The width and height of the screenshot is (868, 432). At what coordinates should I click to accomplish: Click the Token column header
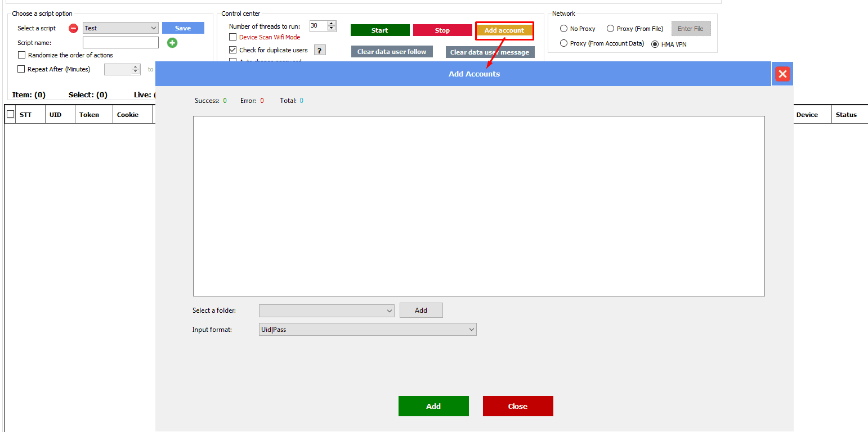coord(89,115)
